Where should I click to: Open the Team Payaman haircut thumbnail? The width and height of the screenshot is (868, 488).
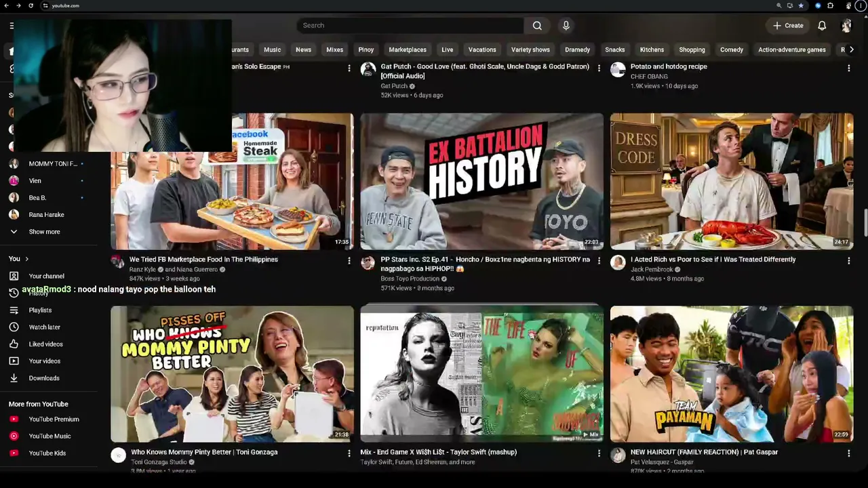coord(732,374)
